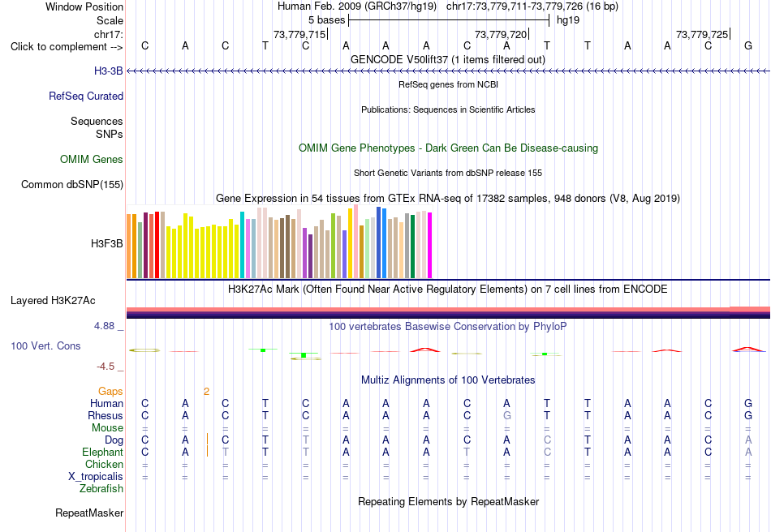Select the X_tropicalis species label
This screenshot has height=532, width=771.
point(96,477)
